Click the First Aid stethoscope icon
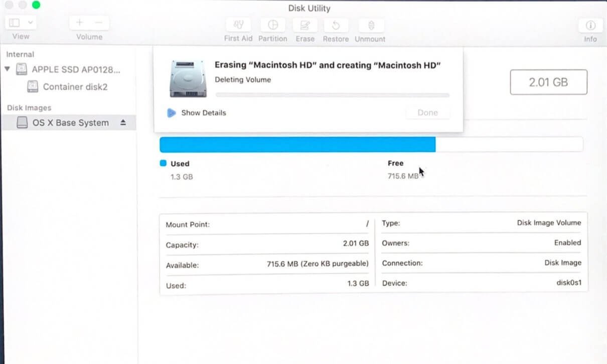607x364 pixels. click(238, 25)
